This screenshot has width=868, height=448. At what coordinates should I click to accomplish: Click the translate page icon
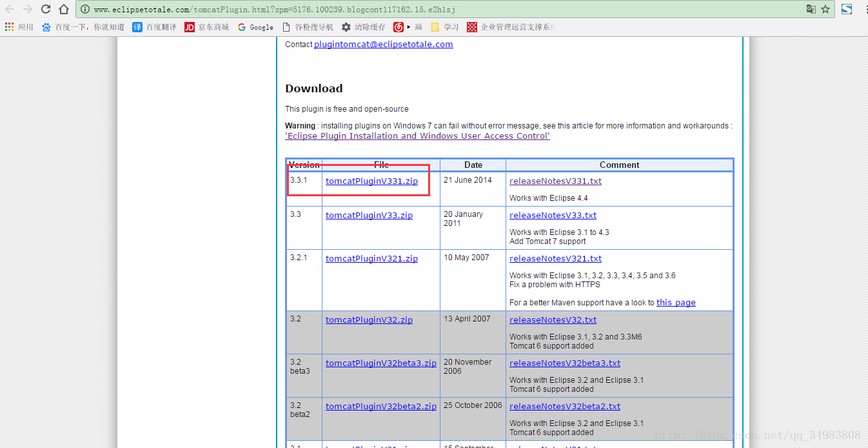coord(811,9)
